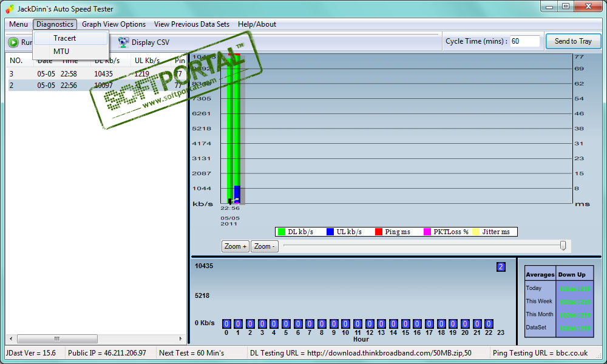607x364 pixels.
Task: Click the app icon in title bar
Action: coord(10,8)
